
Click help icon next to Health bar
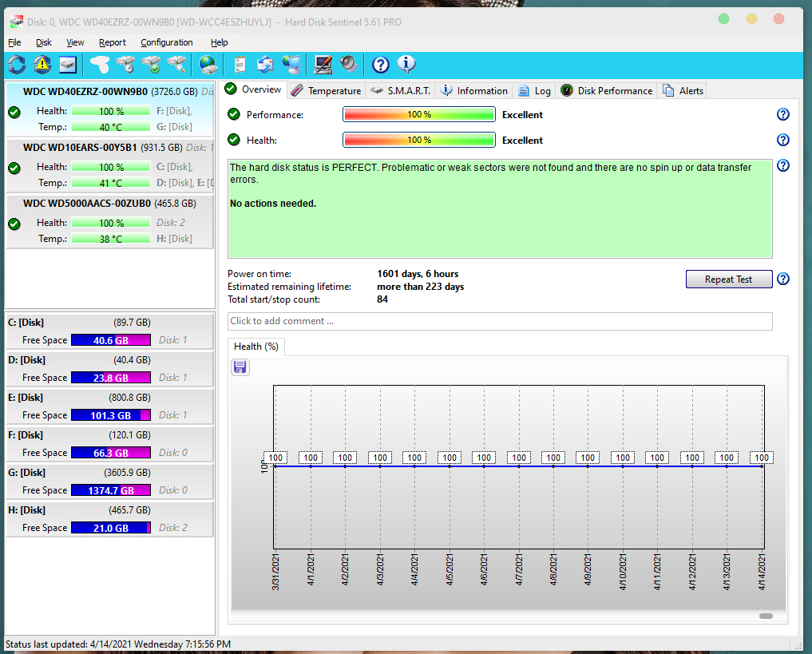[783, 140]
